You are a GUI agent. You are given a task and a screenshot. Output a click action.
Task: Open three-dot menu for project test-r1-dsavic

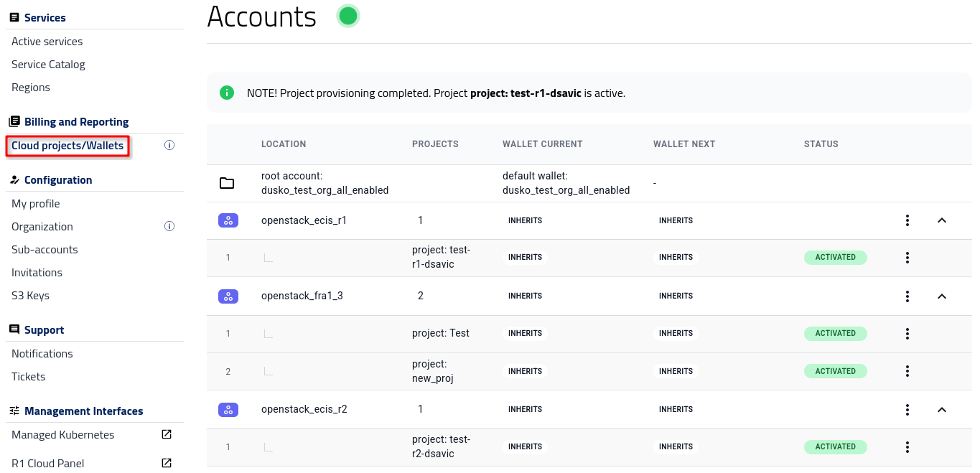[x=907, y=258]
